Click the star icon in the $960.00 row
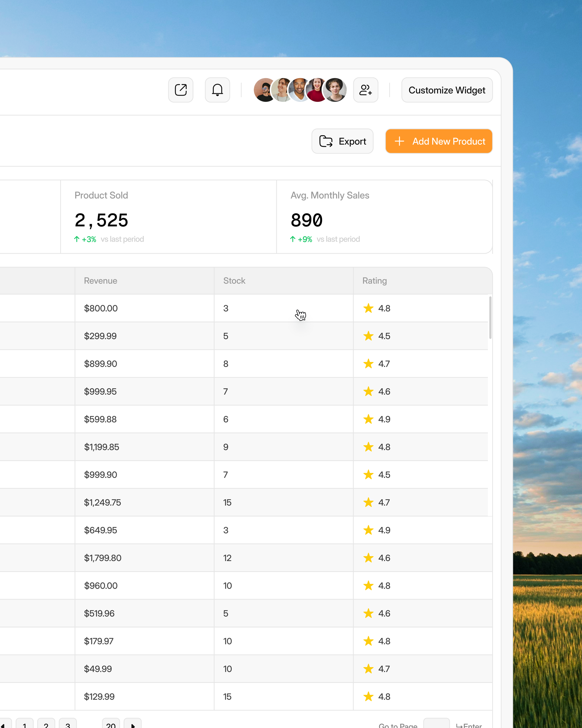 pos(368,585)
